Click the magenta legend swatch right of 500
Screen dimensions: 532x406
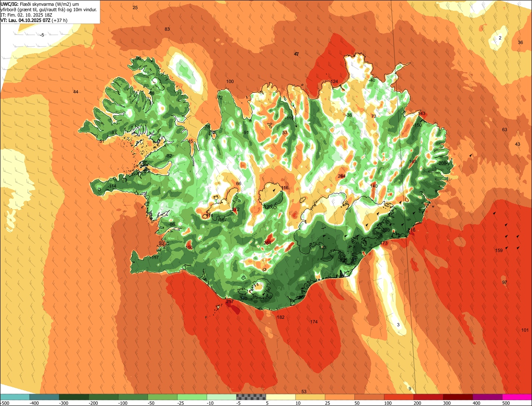517,397
